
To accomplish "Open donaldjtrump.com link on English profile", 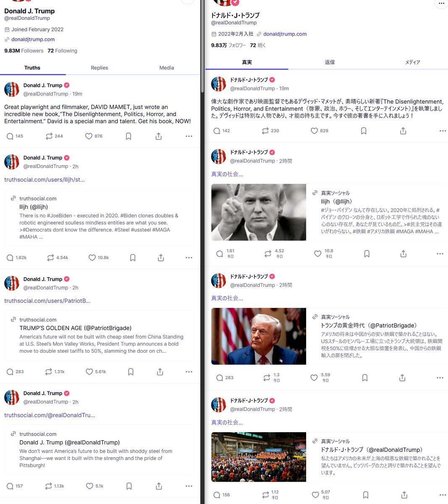I will 33,39.
